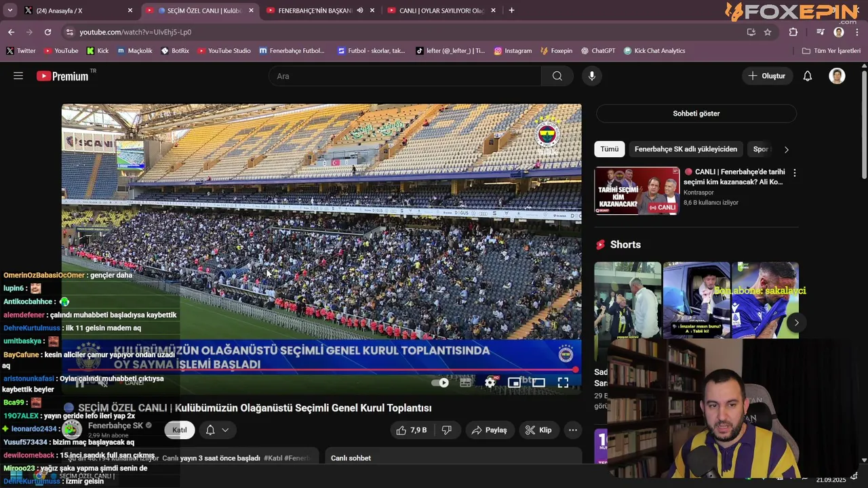The image size is (868, 488).
Task: Jump to live with CANLI indicator
Action: [x=134, y=382]
